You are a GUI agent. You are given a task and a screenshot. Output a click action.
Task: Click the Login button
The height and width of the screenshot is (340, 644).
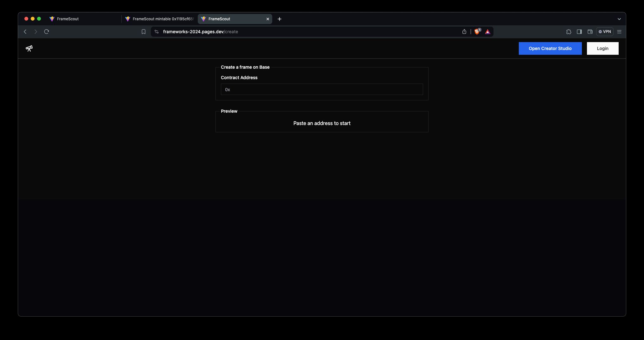tap(602, 48)
